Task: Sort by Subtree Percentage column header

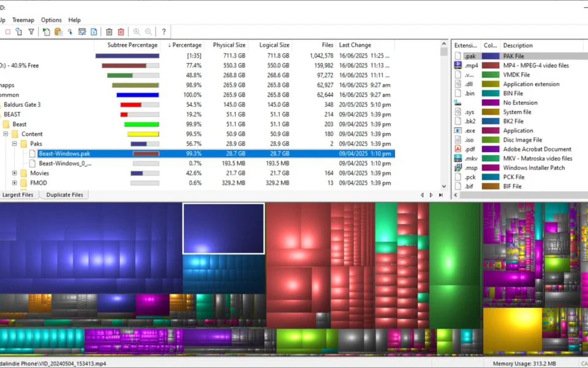Action: (x=127, y=45)
